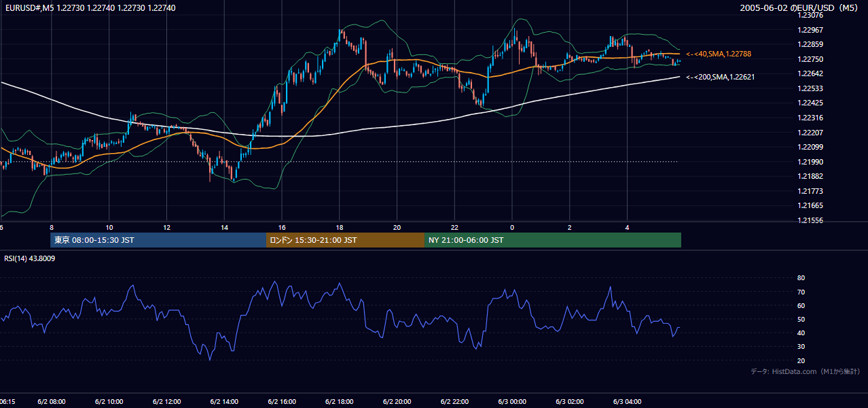Click the 6/2 12:00 bottom time label
This screenshot has height=408, width=868.
[166, 402]
